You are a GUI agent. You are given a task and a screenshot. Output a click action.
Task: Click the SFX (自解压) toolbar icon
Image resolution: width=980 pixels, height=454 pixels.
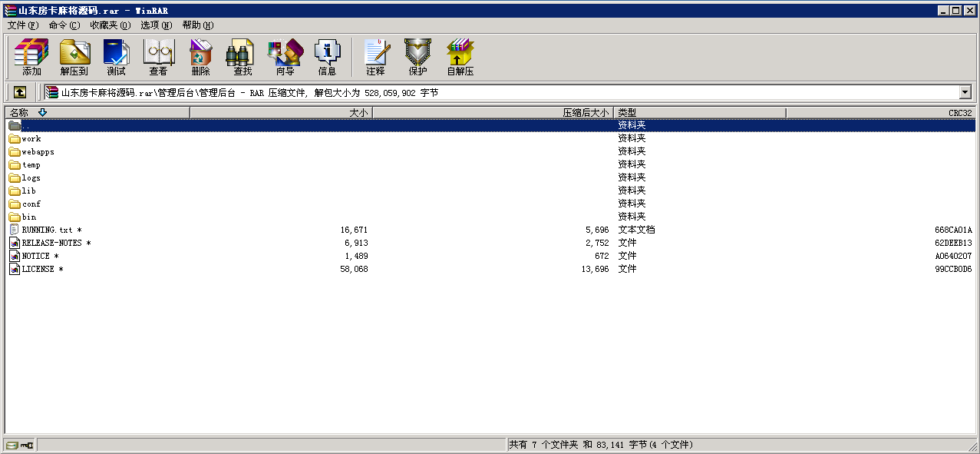[460, 58]
